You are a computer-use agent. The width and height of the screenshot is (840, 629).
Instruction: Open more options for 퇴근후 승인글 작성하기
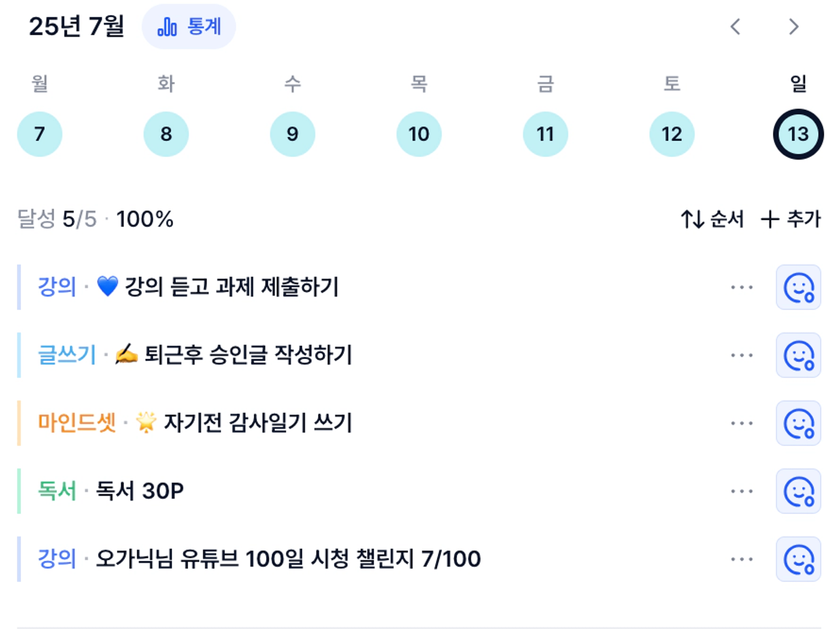pyautogui.click(x=742, y=355)
